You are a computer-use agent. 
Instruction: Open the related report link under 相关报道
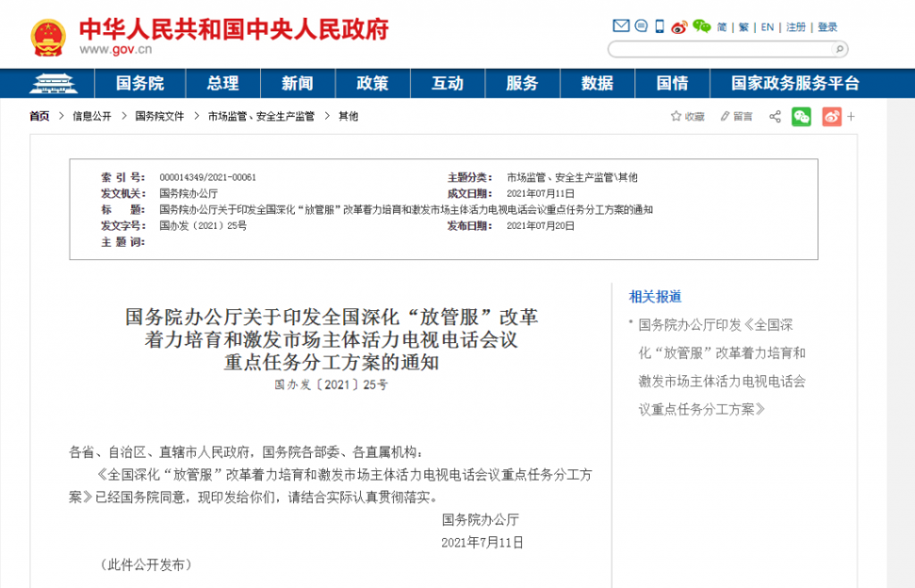pyautogui.click(x=722, y=367)
